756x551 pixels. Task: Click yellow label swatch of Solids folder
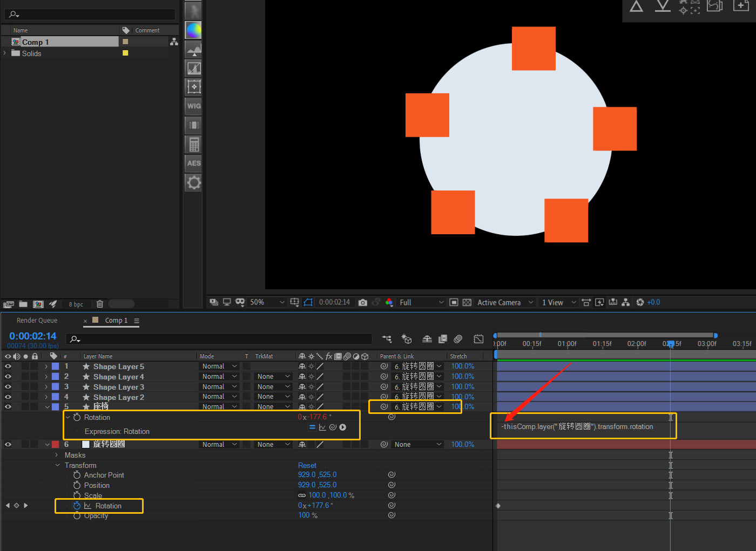click(x=125, y=53)
